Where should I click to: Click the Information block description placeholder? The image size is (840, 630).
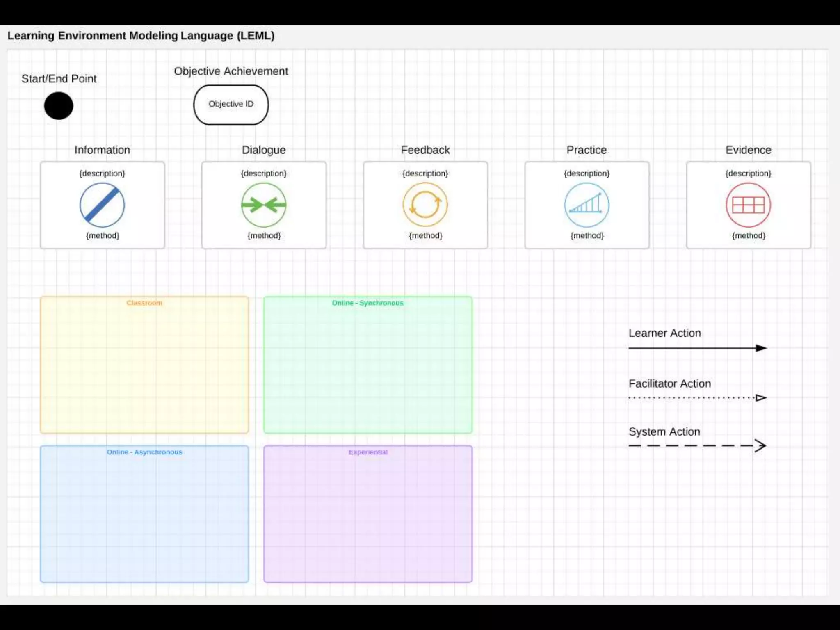point(102,173)
